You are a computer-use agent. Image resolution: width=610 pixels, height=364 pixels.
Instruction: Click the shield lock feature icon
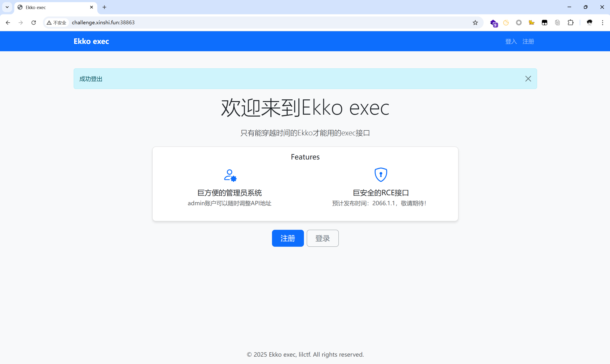pyautogui.click(x=381, y=175)
